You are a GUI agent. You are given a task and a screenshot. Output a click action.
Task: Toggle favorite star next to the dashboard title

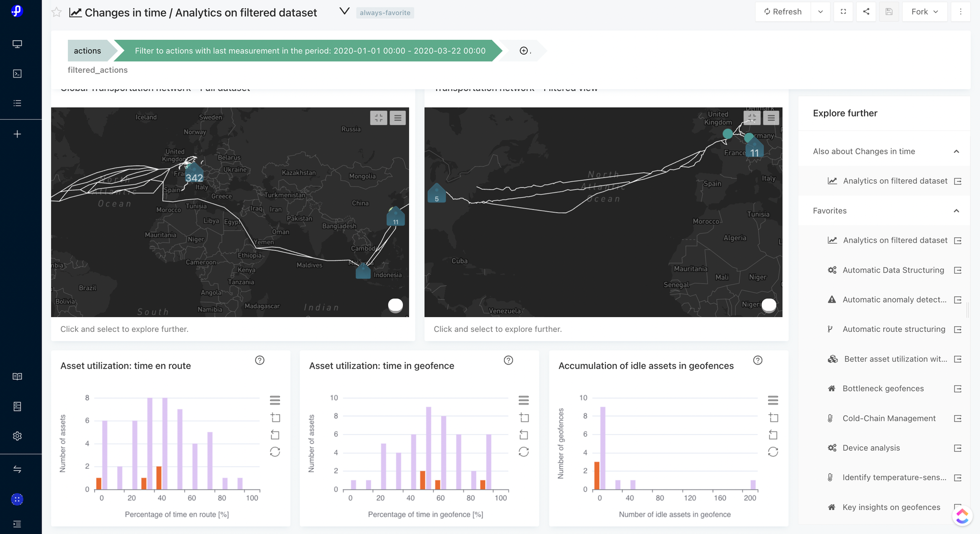[56, 12]
